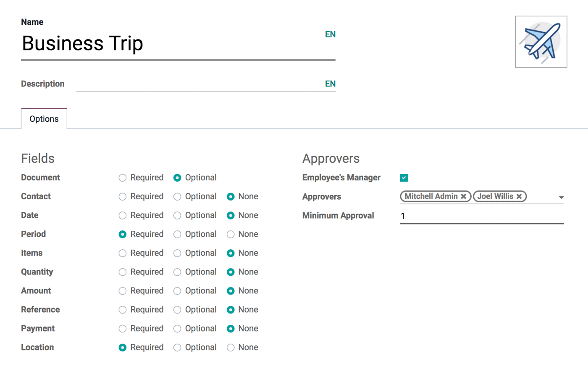Set Items to Optional
The width and height of the screenshot is (588, 376).
[177, 253]
